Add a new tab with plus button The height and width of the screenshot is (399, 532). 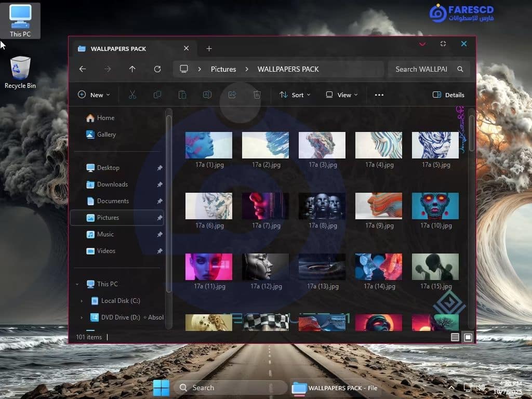point(209,49)
